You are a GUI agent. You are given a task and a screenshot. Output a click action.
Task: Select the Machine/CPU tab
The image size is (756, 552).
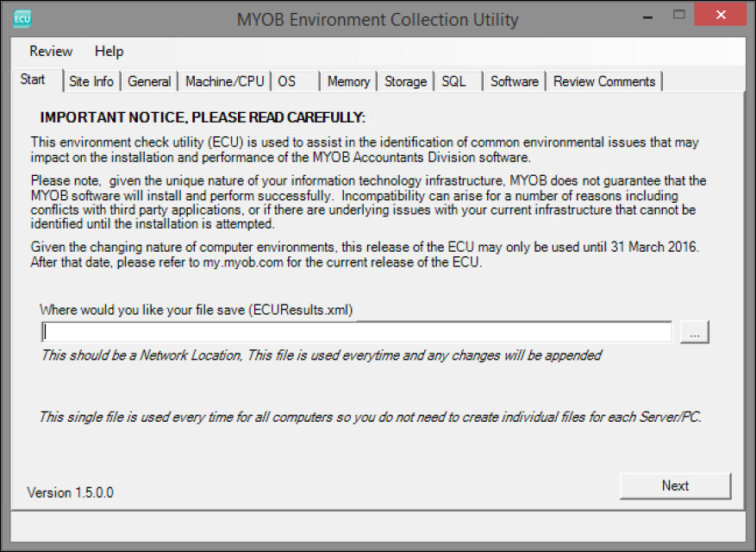coord(225,81)
